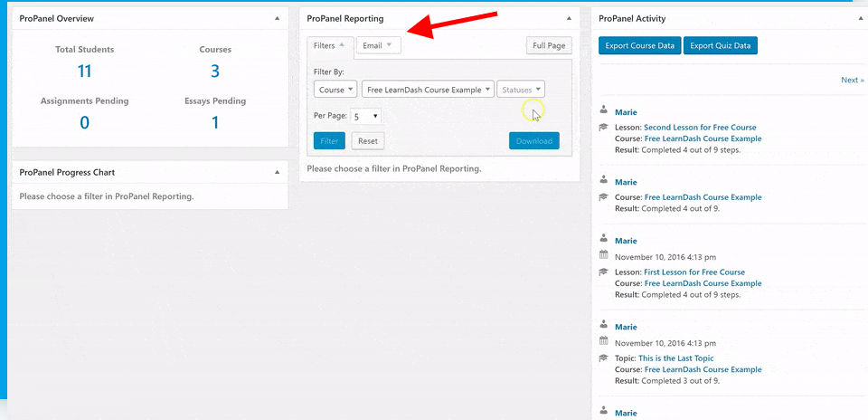Click graduation cap icon next to This is the Last Topic
The width and height of the screenshot is (868, 420).
point(603,358)
